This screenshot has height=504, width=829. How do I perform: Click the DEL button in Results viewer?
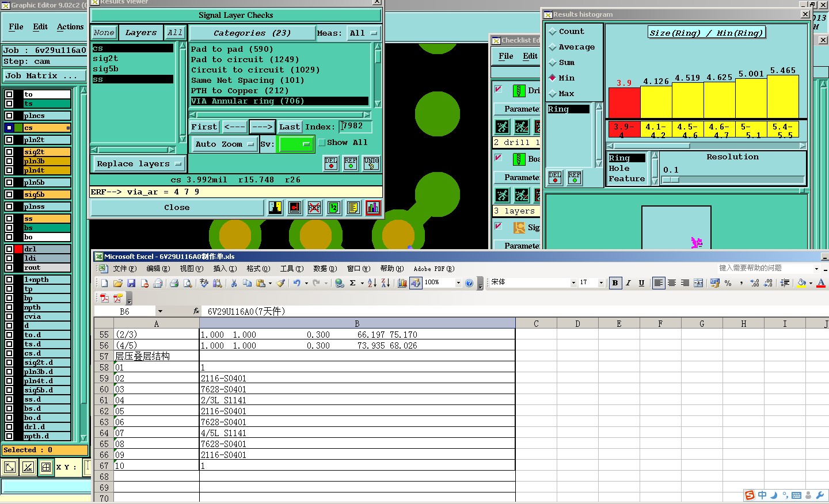point(331,163)
